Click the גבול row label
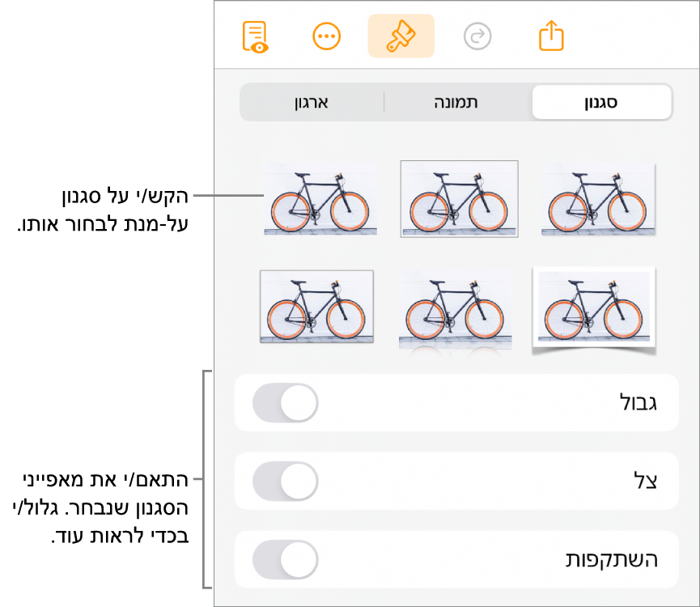Screen dimensions: 700x607 click(635, 403)
